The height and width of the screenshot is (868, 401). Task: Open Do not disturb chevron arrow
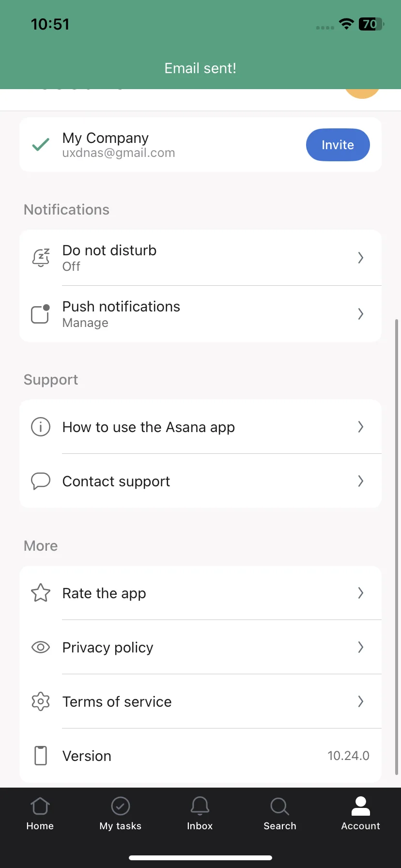tap(360, 258)
